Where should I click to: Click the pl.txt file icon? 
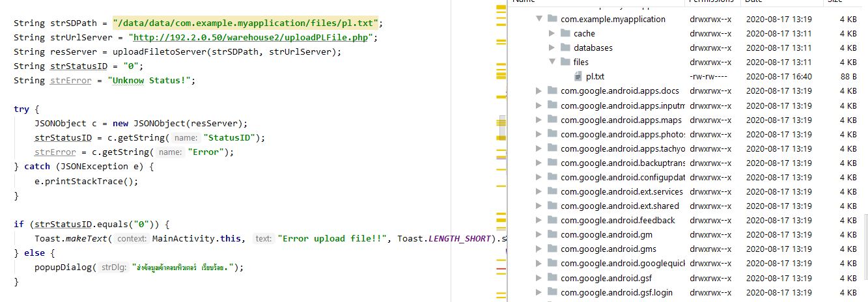578,76
